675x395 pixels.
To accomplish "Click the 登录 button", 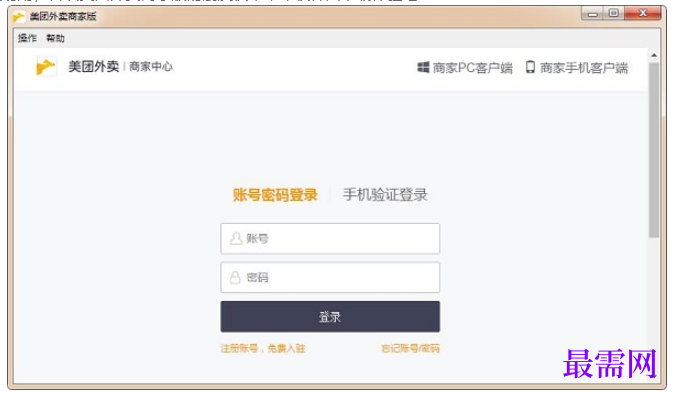I will [x=330, y=317].
